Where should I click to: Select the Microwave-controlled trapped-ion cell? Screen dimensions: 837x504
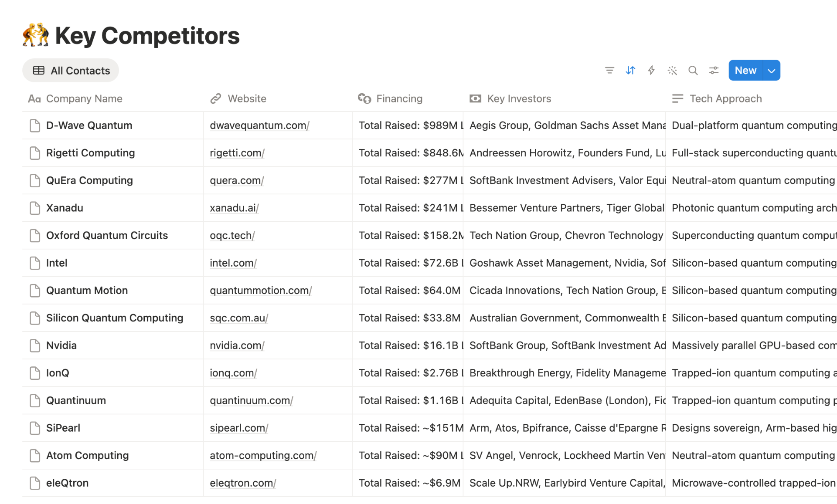[x=751, y=483]
